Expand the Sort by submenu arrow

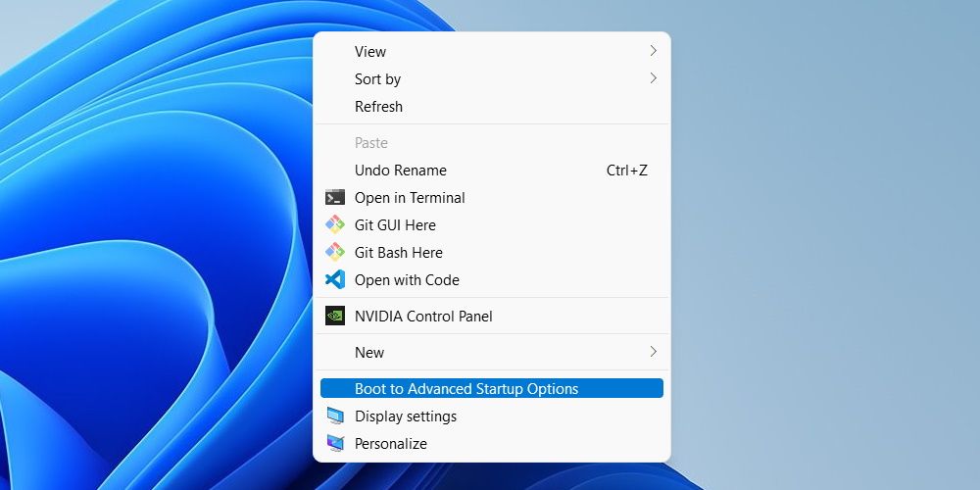tap(653, 78)
